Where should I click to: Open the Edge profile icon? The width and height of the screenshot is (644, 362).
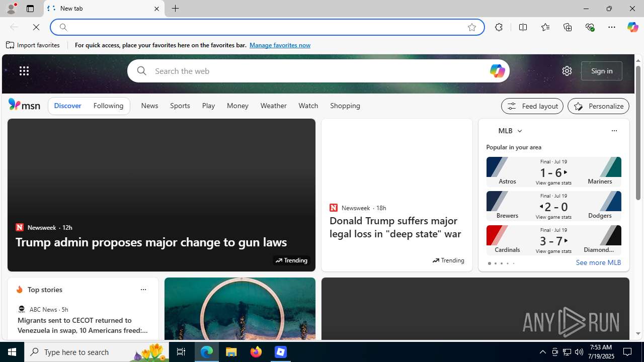point(11,9)
